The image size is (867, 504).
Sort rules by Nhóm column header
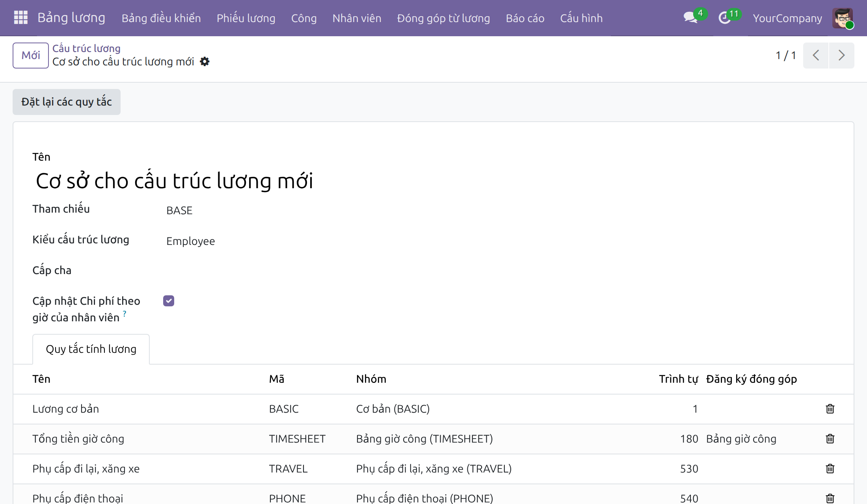point(371,379)
